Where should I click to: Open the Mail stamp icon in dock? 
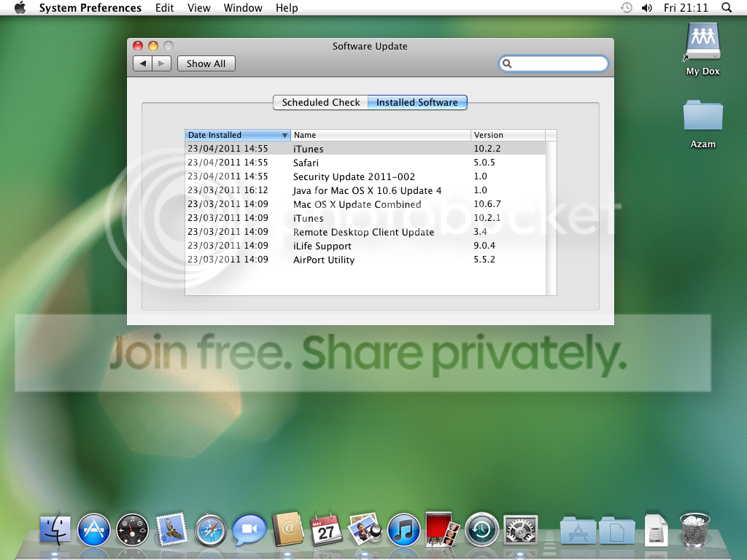(171, 529)
